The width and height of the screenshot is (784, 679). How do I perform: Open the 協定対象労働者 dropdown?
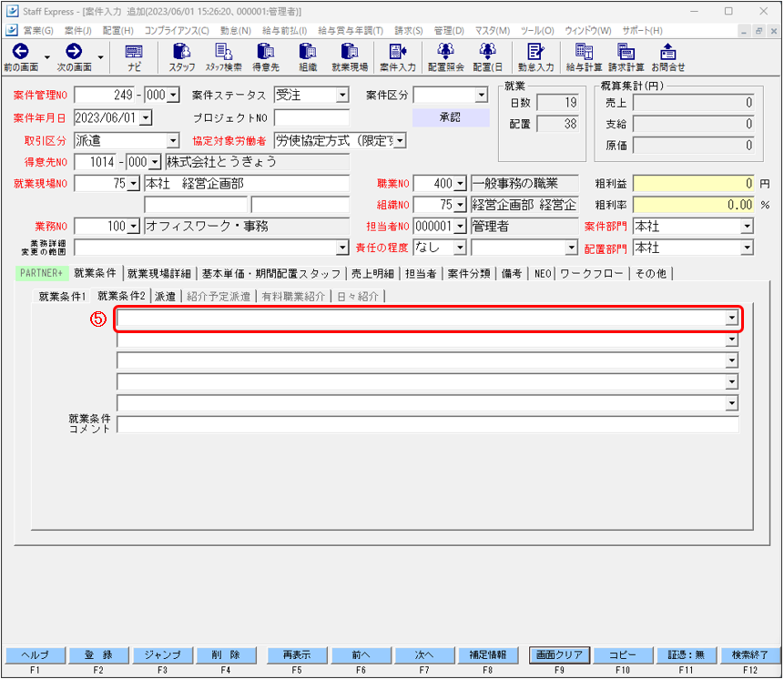pyautogui.click(x=400, y=141)
